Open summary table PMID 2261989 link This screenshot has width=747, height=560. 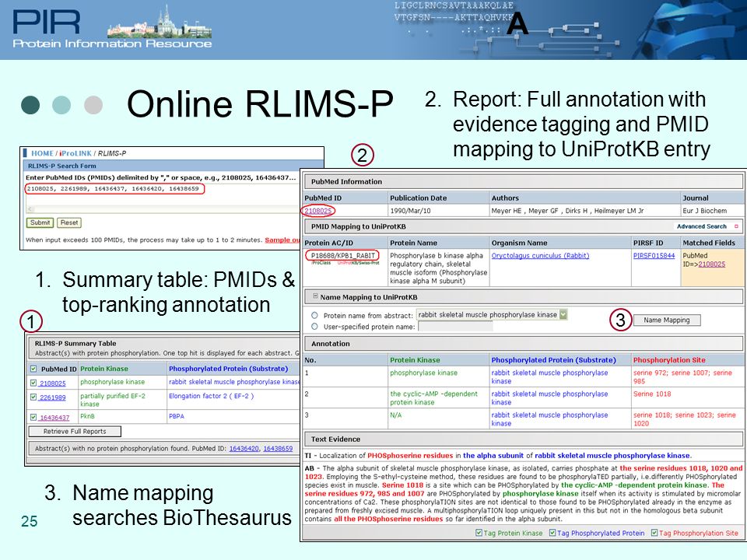click(53, 397)
